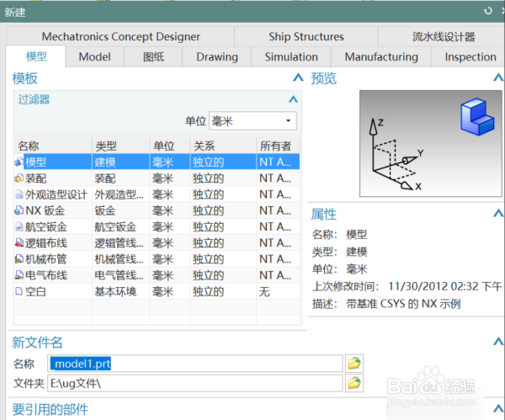Image resolution: width=505 pixels, height=420 pixels.
Task: Click the template preview image
Action: coord(431,143)
